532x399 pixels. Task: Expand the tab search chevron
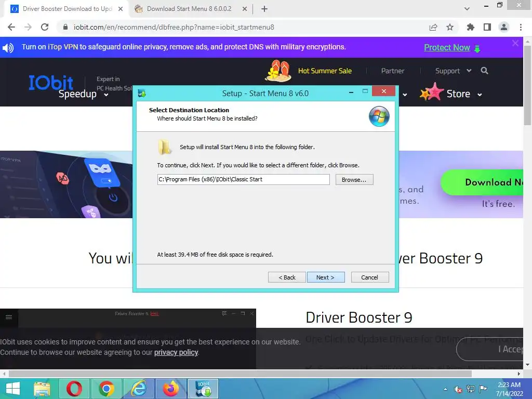click(x=467, y=9)
